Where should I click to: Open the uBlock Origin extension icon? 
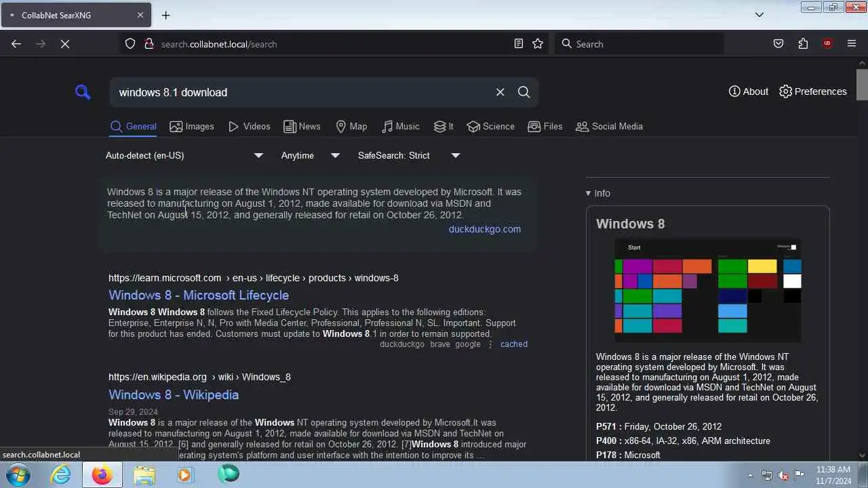(x=827, y=44)
